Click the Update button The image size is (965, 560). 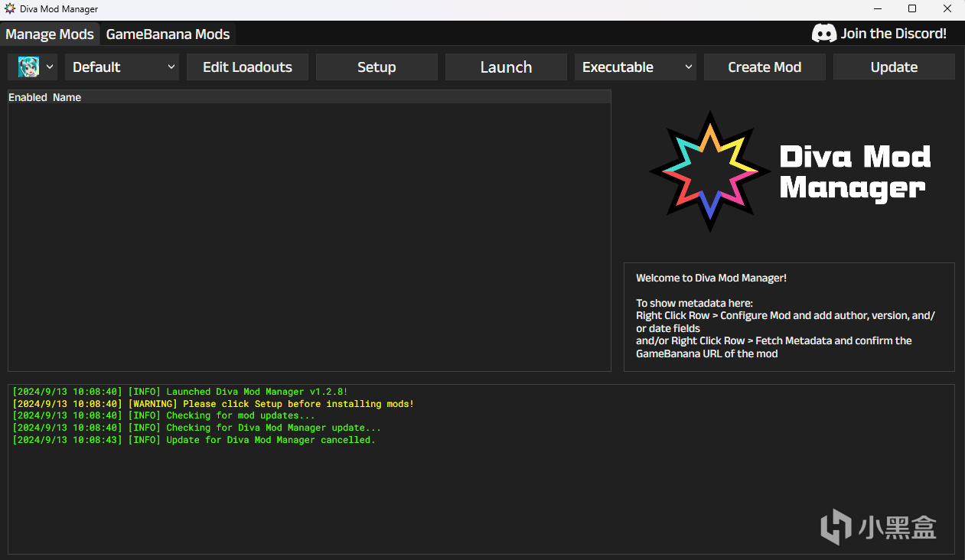coord(894,67)
